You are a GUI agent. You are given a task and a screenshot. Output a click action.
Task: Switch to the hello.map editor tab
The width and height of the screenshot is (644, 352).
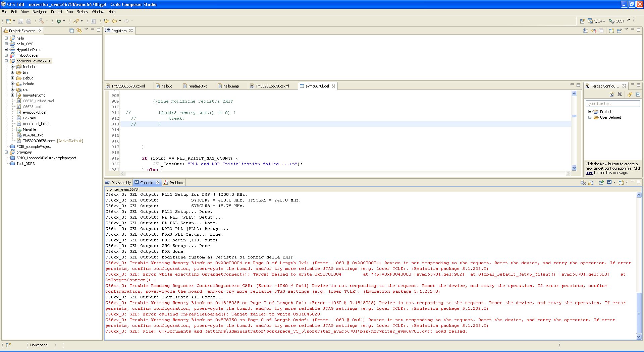pyautogui.click(x=231, y=86)
